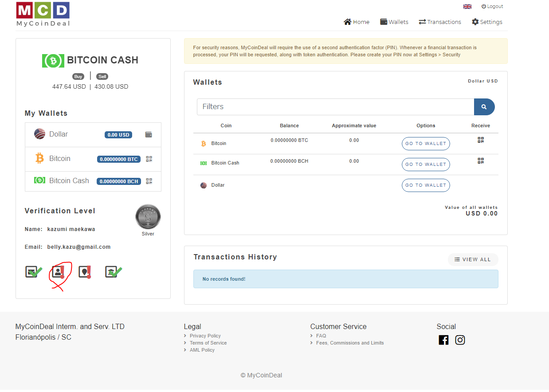Image resolution: width=549 pixels, height=392 pixels.
Task: Click the Balance column header
Action: (x=290, y=126)
